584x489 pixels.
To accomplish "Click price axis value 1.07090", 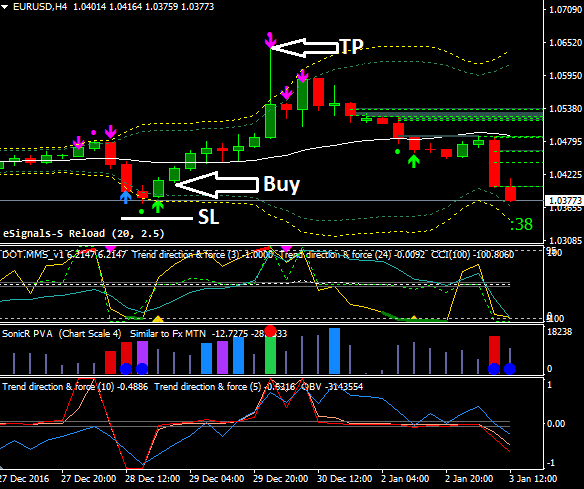I will point(565,9).
